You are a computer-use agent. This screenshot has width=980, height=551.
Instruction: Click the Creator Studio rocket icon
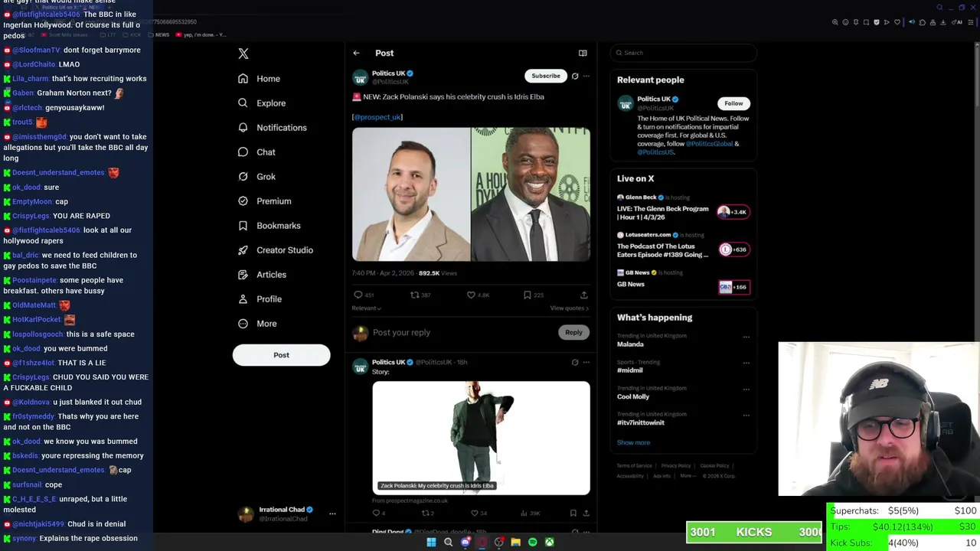(243, 250)
